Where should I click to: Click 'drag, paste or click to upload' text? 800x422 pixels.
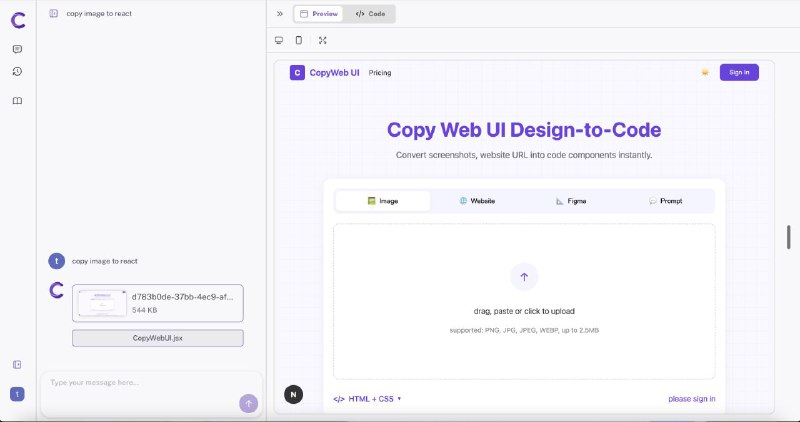524,311
